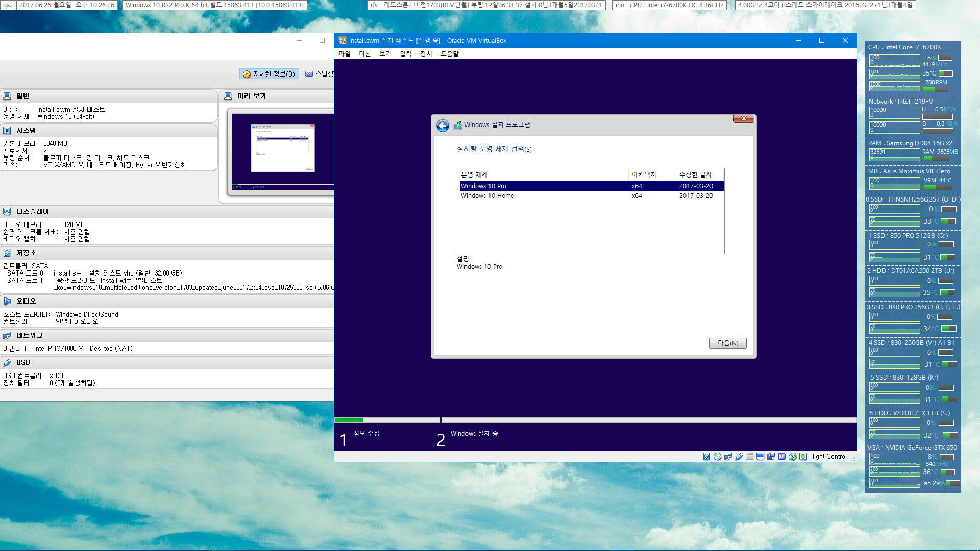Click the VirtualBox VM window title icon

[x=342, y=40]
